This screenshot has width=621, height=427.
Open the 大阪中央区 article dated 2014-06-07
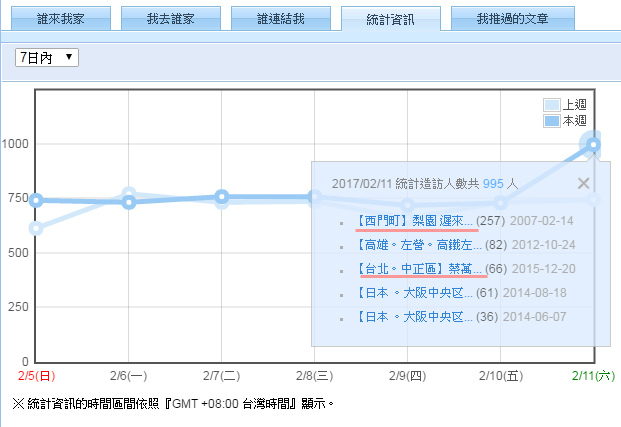(414, 317)
